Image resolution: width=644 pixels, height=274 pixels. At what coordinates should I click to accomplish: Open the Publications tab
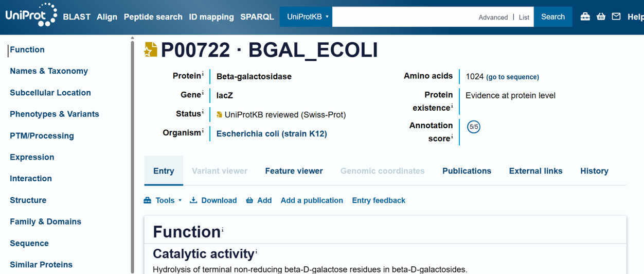(467, 171)
